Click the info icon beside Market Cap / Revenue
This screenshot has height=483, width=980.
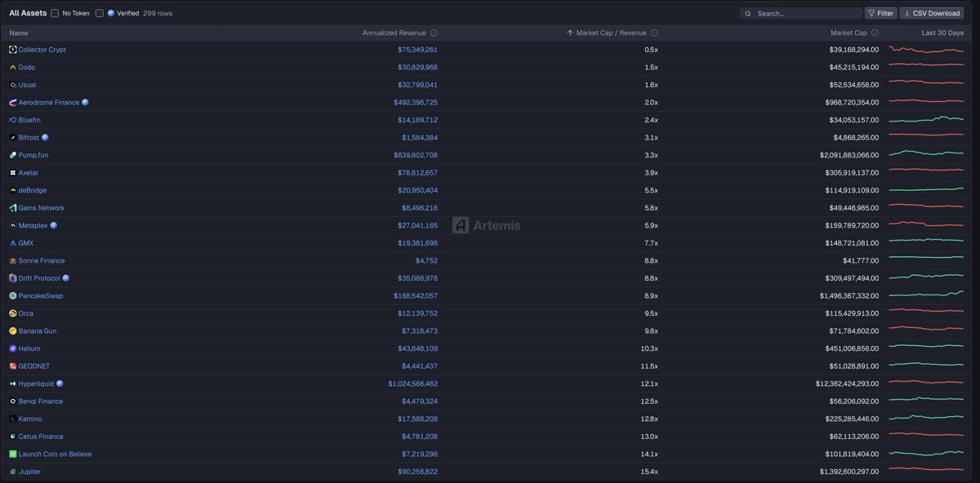654,33
